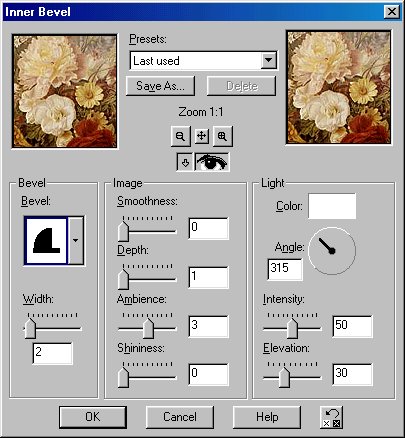Image resolution: width=405 pixels, height=438 pixels.
Task: Click the zoom in magnifier icon
Action: (x=223, y=136)
